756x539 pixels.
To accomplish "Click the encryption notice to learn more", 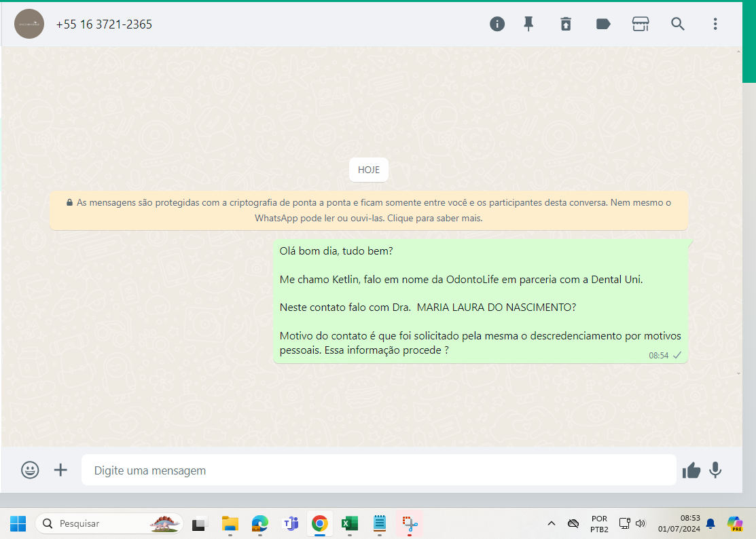I will pyautogui.click(x=369, y=210).
